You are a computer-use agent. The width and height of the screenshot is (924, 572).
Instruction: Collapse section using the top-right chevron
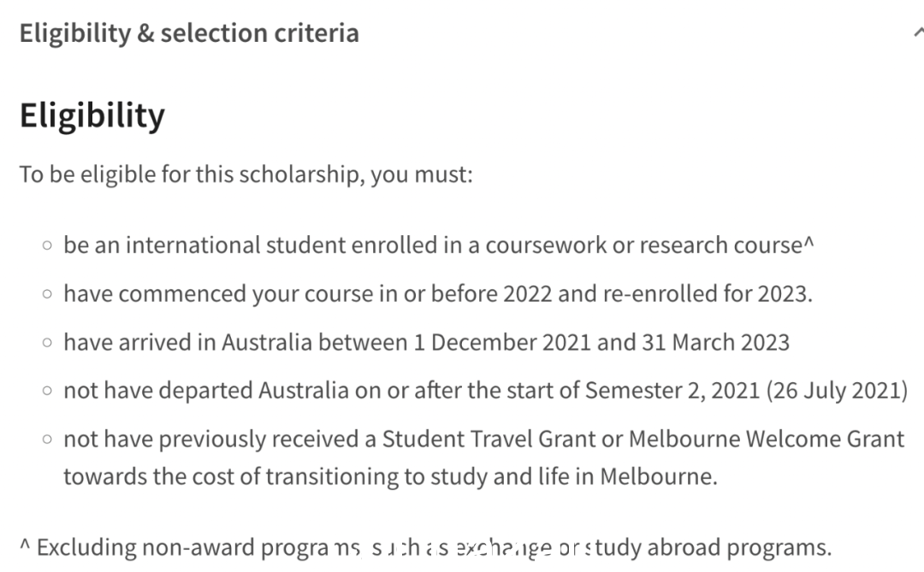(919, 33)
